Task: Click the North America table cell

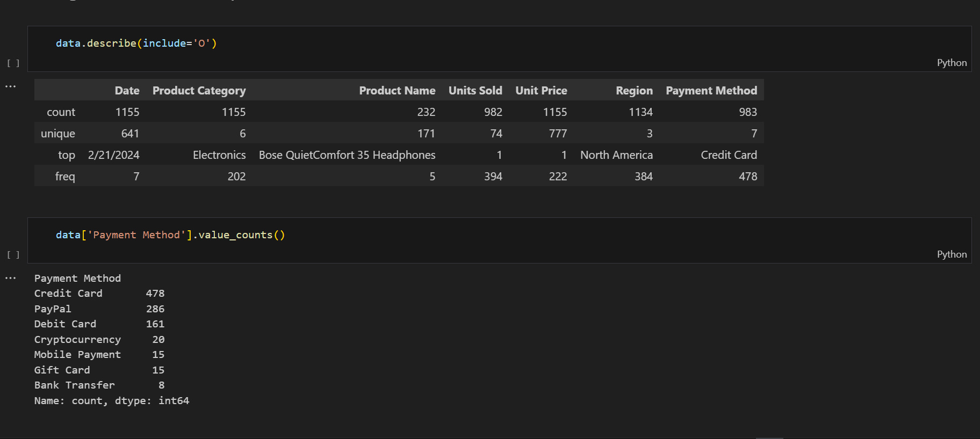Action: point(616,155)
